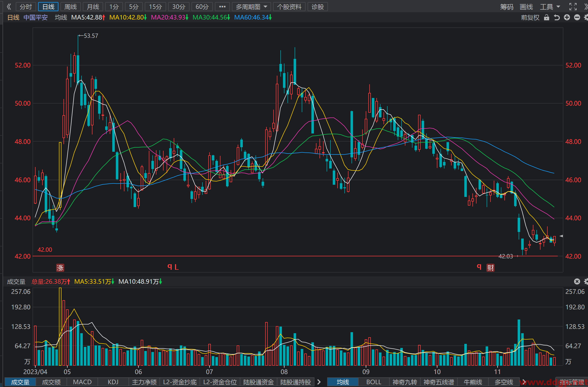Screen dimensions: 588x387
Task: Select the 日线 daily chart
Action: [x=48, y=7]
